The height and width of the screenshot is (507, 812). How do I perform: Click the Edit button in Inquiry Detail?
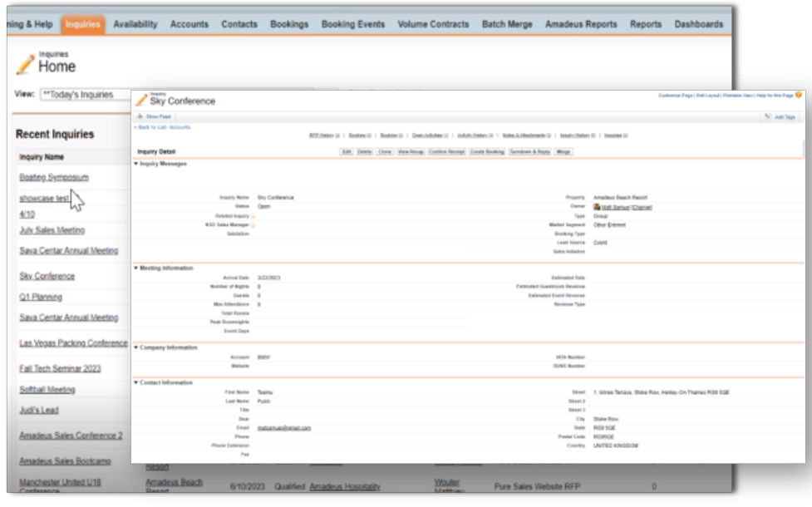[347, 152]
